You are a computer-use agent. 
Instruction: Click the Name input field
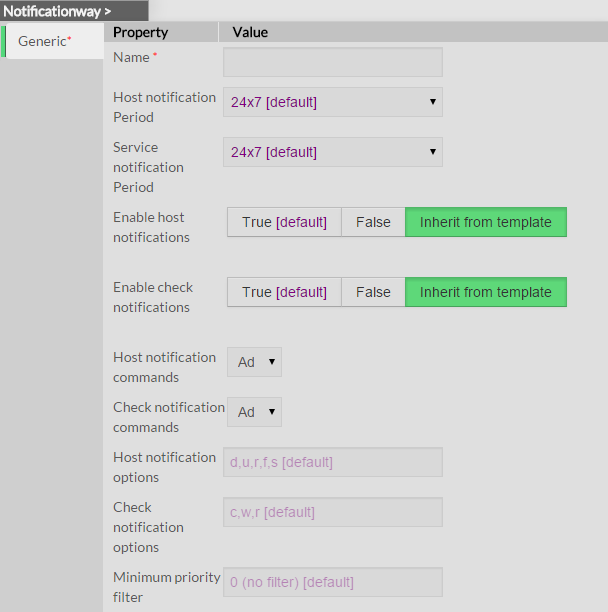tap(332, 62)
